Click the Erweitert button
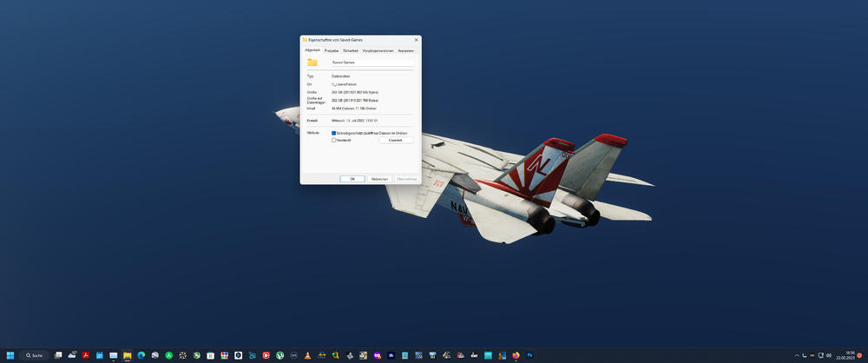Image resolution: width=868 pixels, height=363 pixels. point(397,140)
